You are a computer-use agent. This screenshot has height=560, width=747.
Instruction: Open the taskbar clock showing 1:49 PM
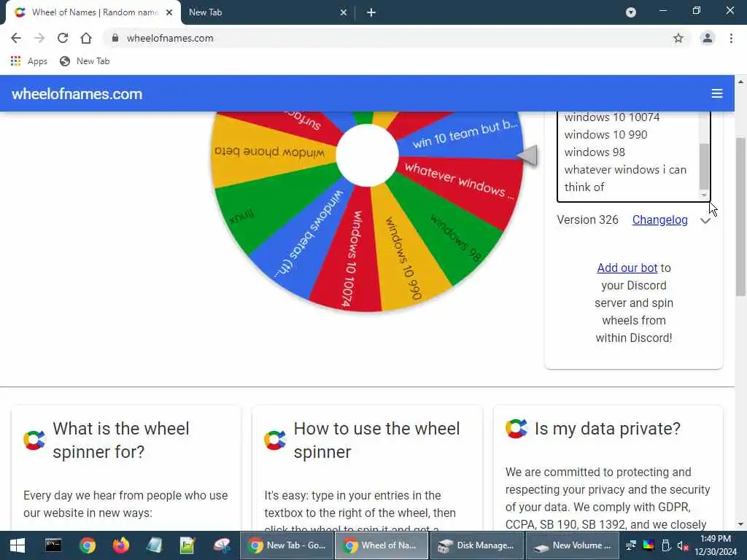click(716, 545)
